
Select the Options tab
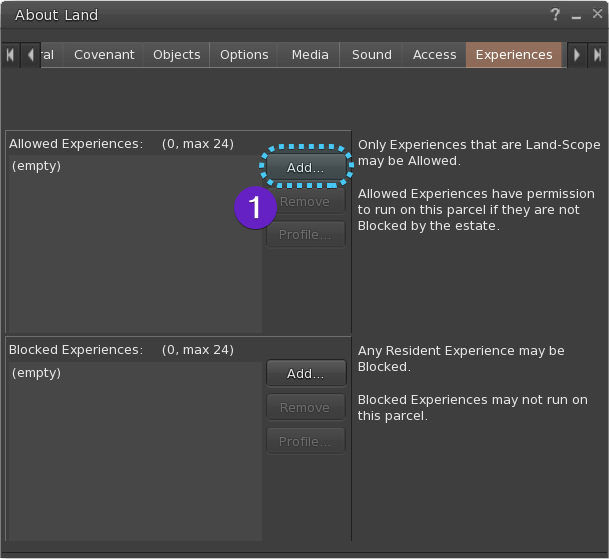[244, 55]
